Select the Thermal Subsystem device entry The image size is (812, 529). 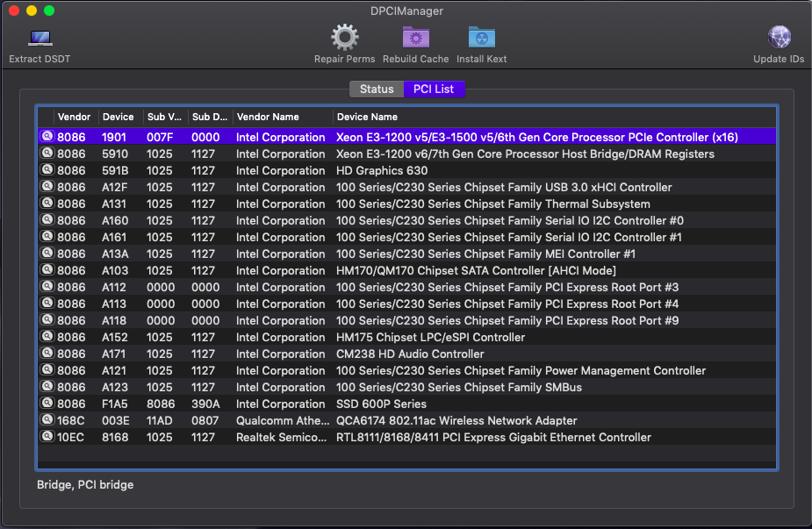tap(493, 204)
